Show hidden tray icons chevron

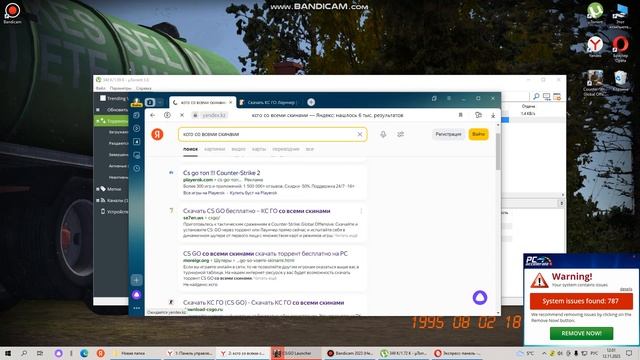coord(544,353)
